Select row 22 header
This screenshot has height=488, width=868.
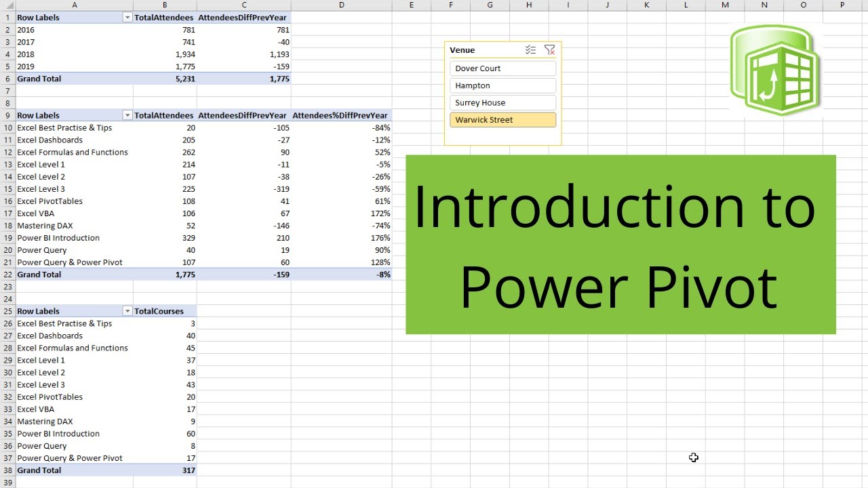pyautogui.click(x=7, y=274)
